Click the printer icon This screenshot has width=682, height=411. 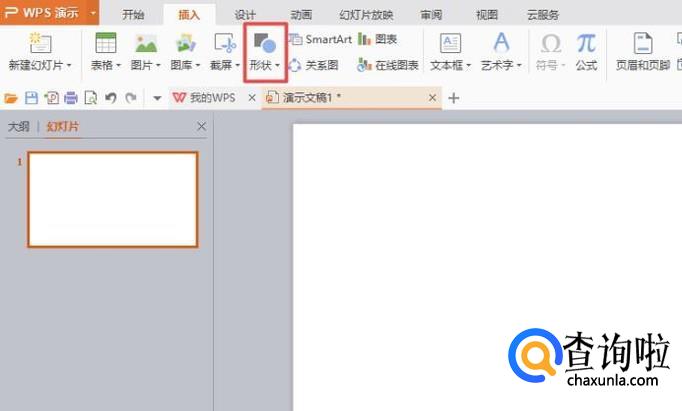71,98
